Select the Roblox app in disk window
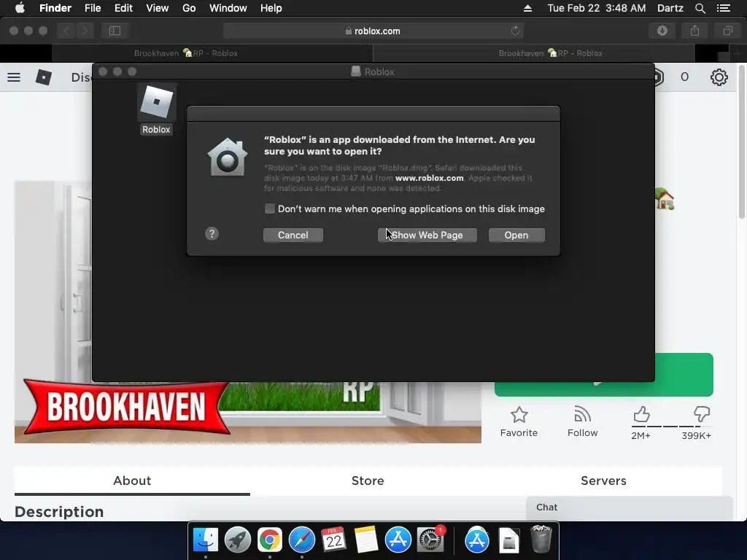747x560 pixels. point(156,109)
